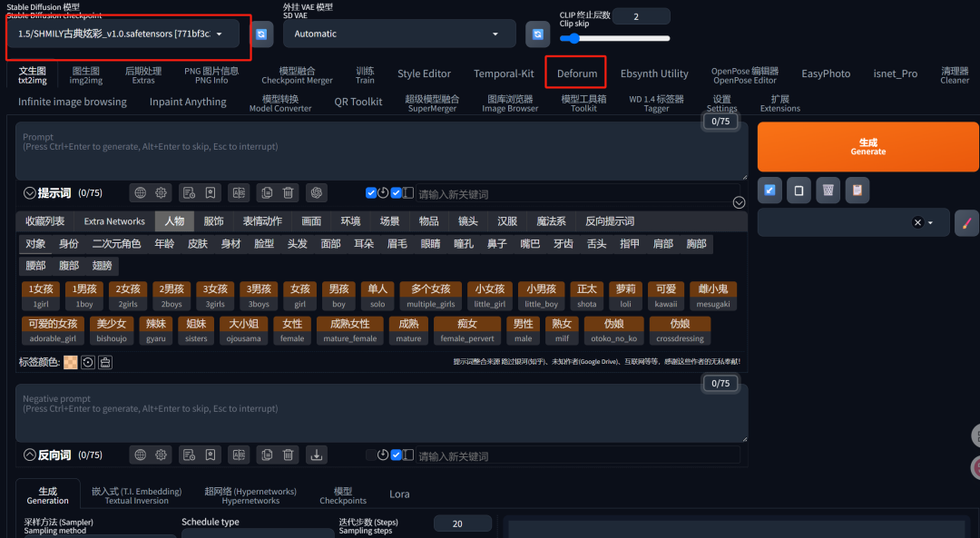Open history in the 反向词 toolbar
Image resolution: width=980 pixels, height=538 pixels.
coord(190,455)
